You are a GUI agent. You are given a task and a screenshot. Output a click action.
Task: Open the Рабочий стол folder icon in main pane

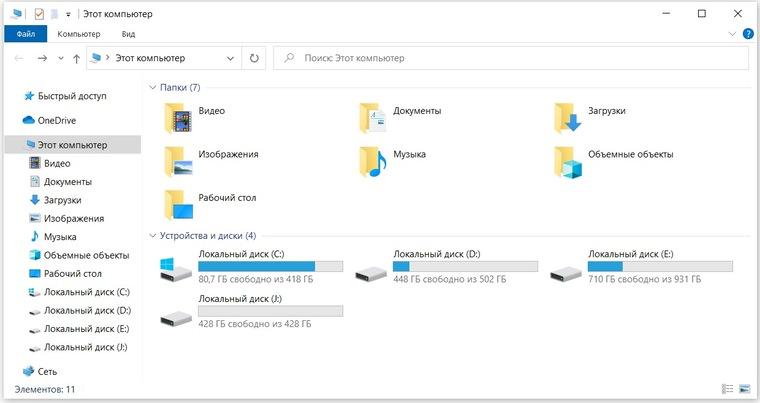pyautogui.click(x=177, y=205)
